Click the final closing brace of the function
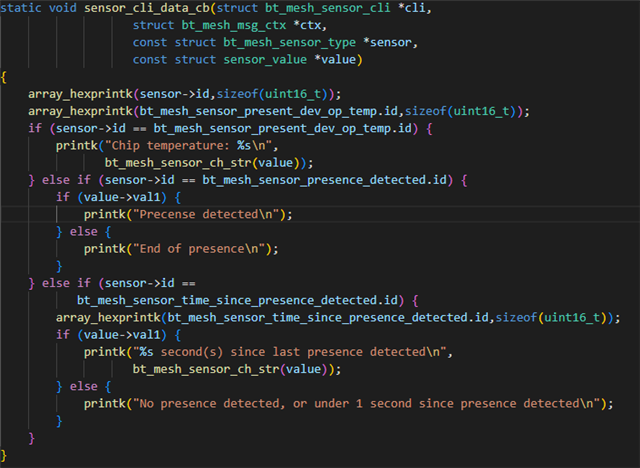 [4, 455]
